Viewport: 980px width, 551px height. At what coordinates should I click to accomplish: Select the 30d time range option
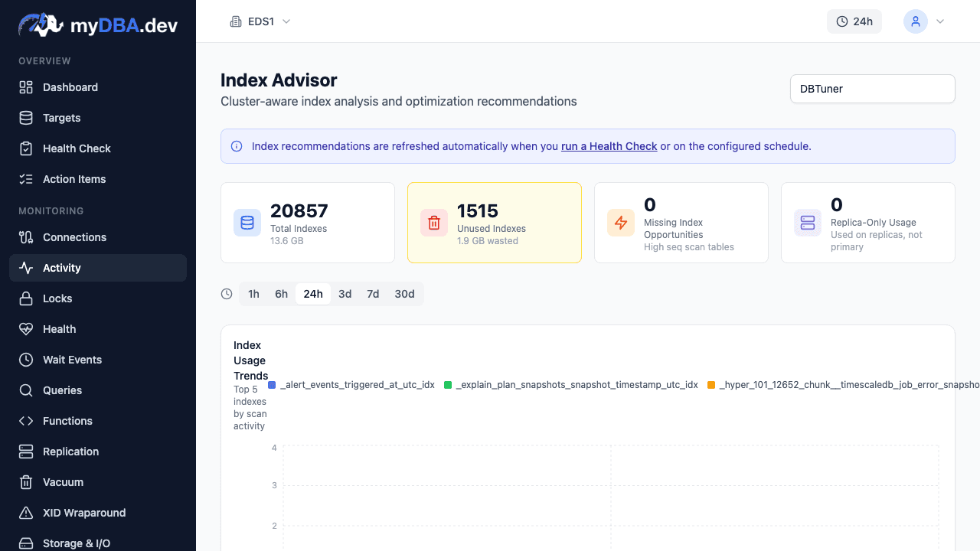click(x=404, y=294)
